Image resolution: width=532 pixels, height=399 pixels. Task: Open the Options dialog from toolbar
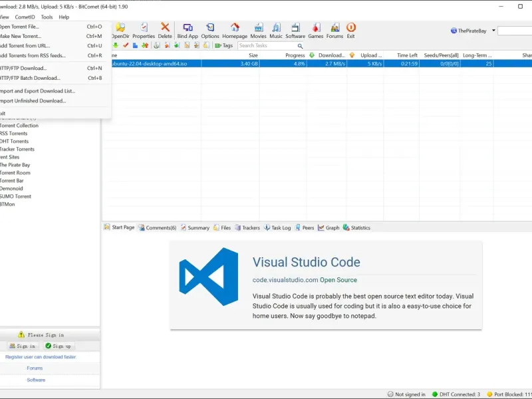click(210, 31)
